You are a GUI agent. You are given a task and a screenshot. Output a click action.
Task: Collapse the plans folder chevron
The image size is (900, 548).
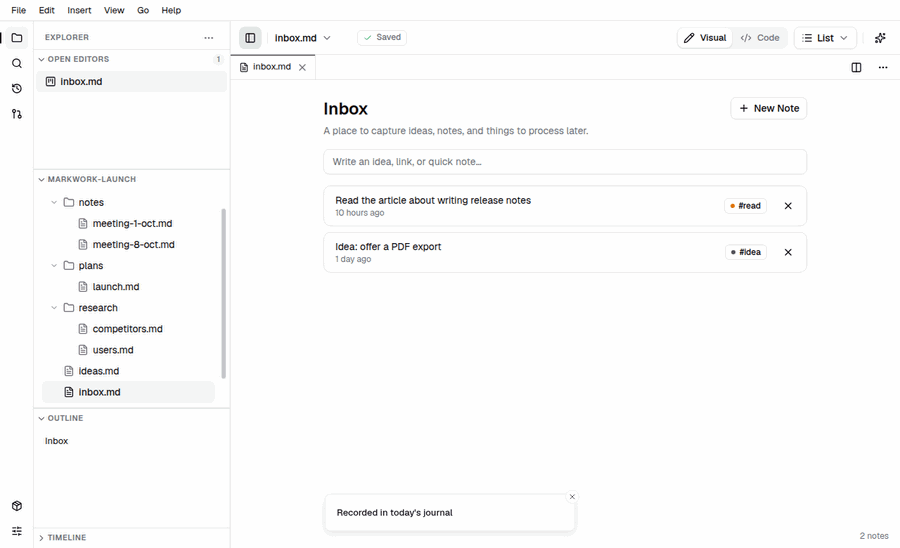click(x=54, y=265)
